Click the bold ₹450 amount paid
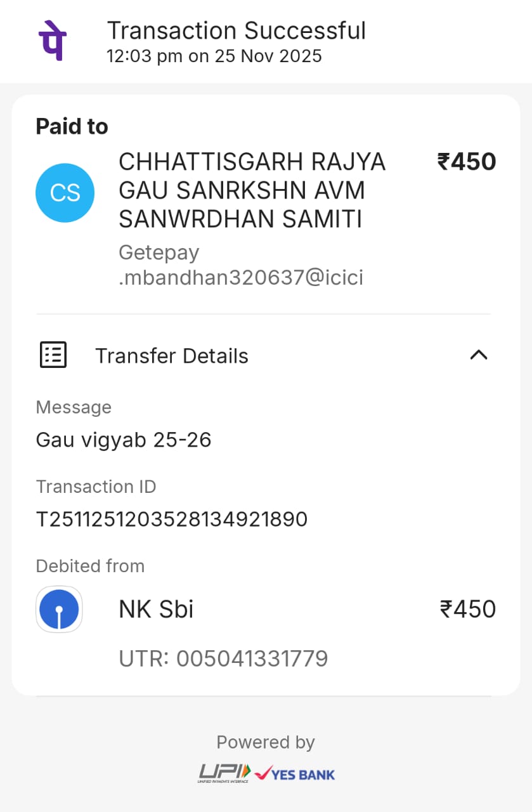The image size is (532, 812). pos(467,162)
